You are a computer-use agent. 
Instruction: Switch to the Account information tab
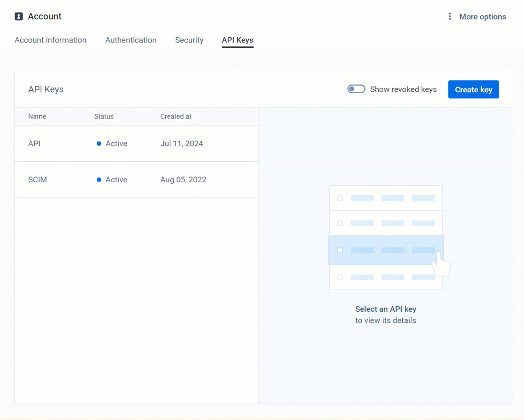(x=50, y=40)
